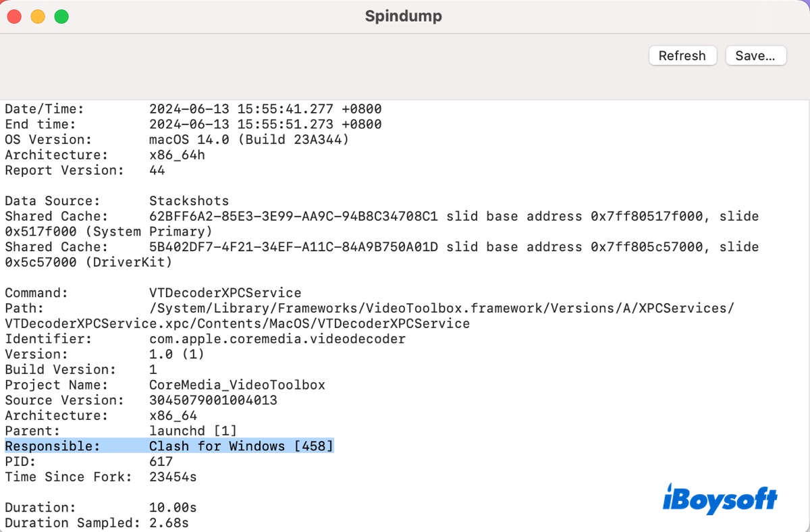
Task: Click the Spindump window title
Action: (404, 16)
